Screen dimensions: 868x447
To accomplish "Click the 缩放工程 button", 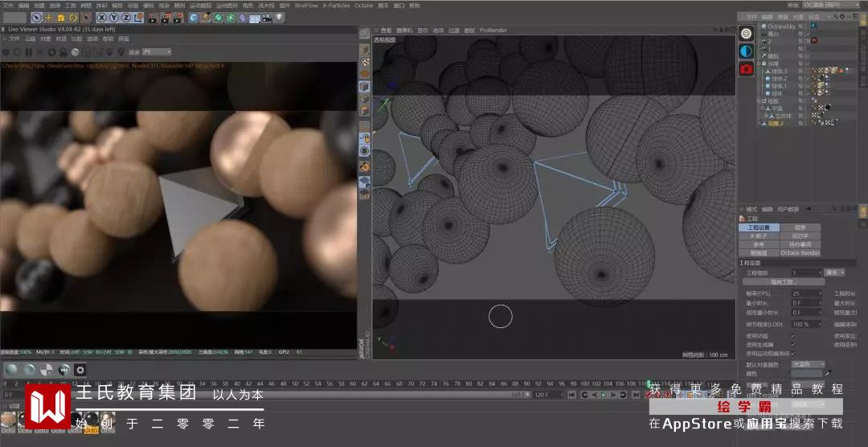I will [x=783, y=282].
